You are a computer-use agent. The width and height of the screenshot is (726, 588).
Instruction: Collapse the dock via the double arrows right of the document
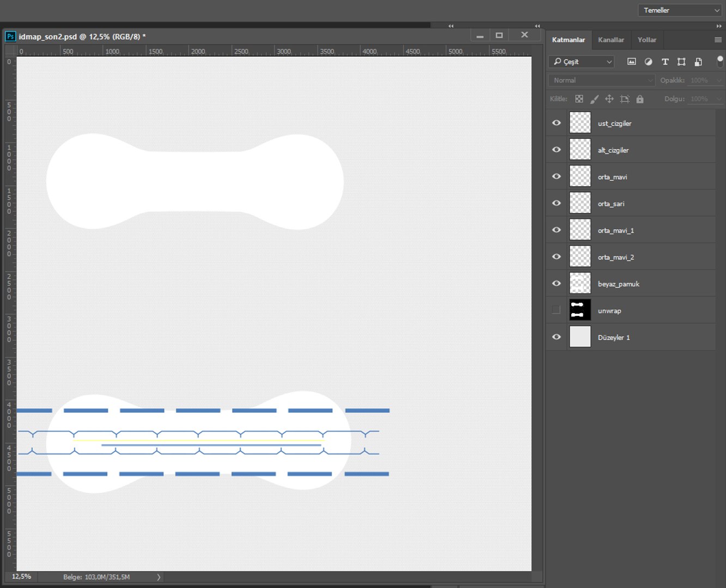(538, 26)
